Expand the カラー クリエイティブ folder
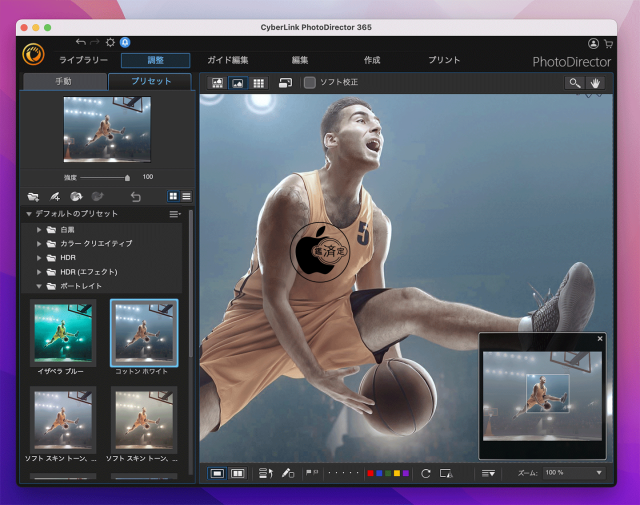Image resolution: width=640 pixels, height=505 pixels. coord(39,244)
